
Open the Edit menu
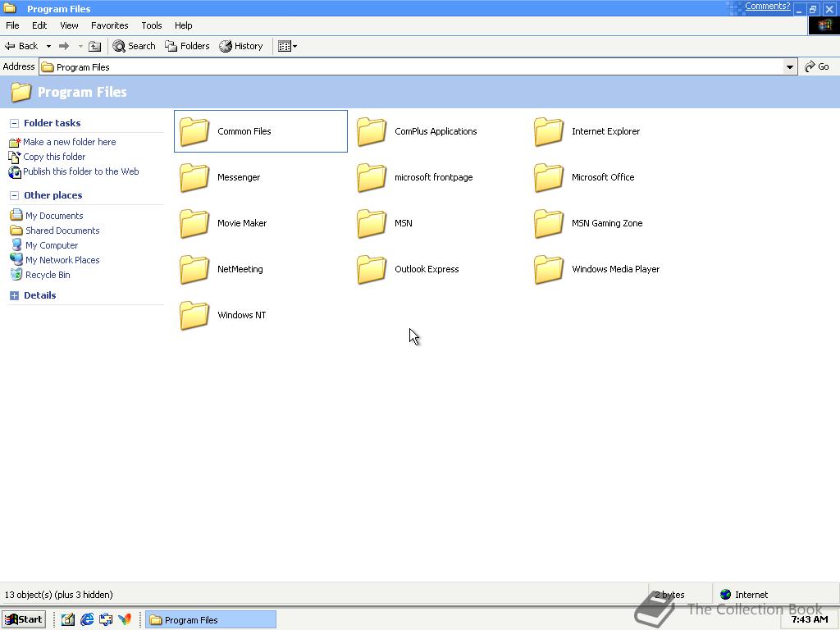(x=39, y=25)
